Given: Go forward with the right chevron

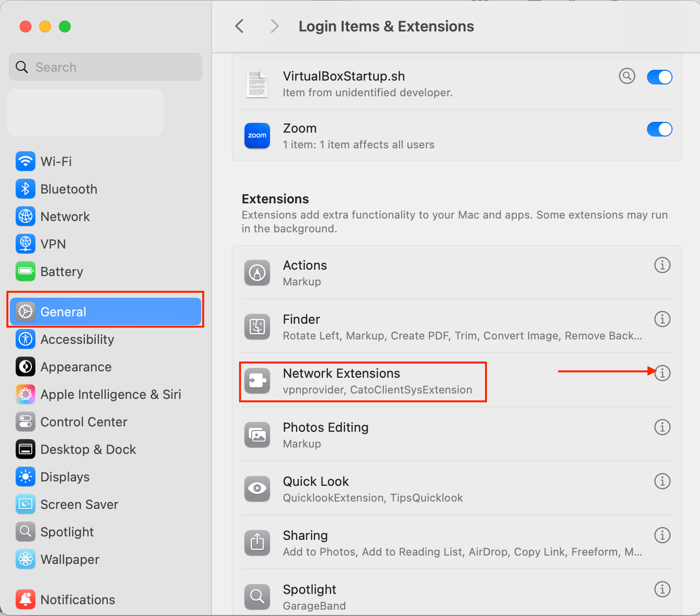Looking at the screenshot, I should pos(274,26).
